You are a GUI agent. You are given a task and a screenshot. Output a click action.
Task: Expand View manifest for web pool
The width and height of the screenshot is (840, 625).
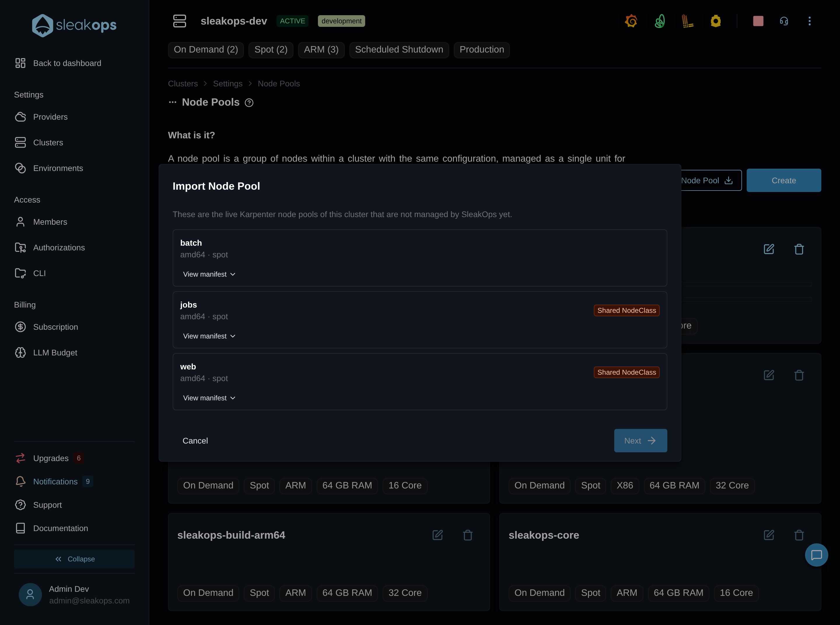pos(209,398)
